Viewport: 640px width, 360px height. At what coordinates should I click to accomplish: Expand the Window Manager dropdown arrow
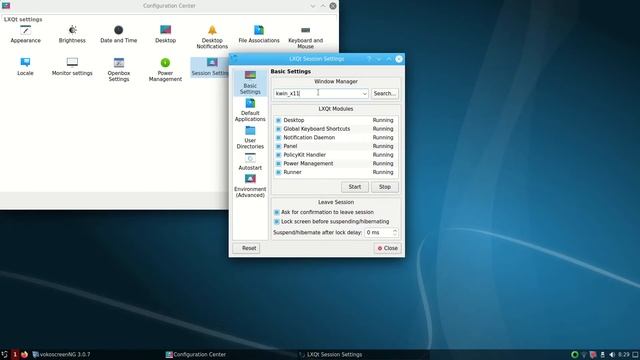point(364,93)
